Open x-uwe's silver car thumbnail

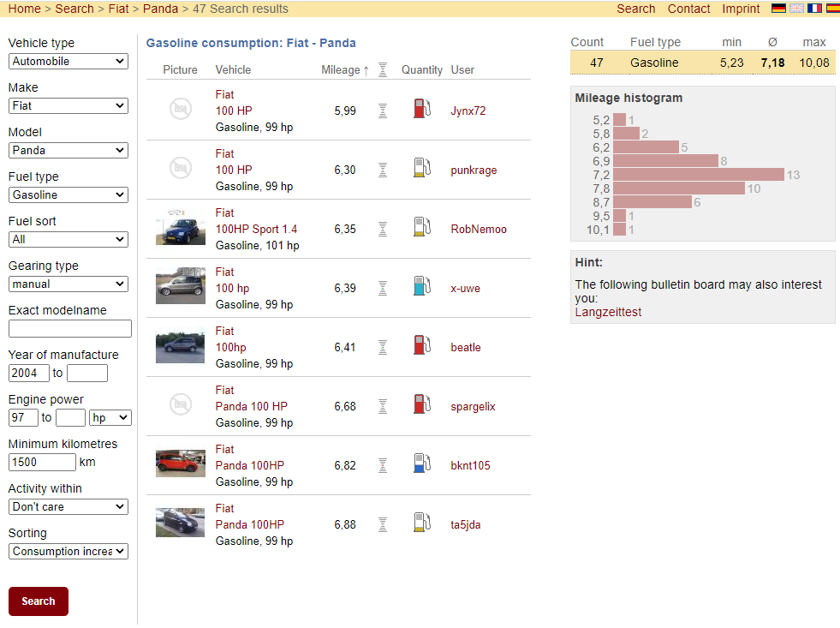(181, 286)
